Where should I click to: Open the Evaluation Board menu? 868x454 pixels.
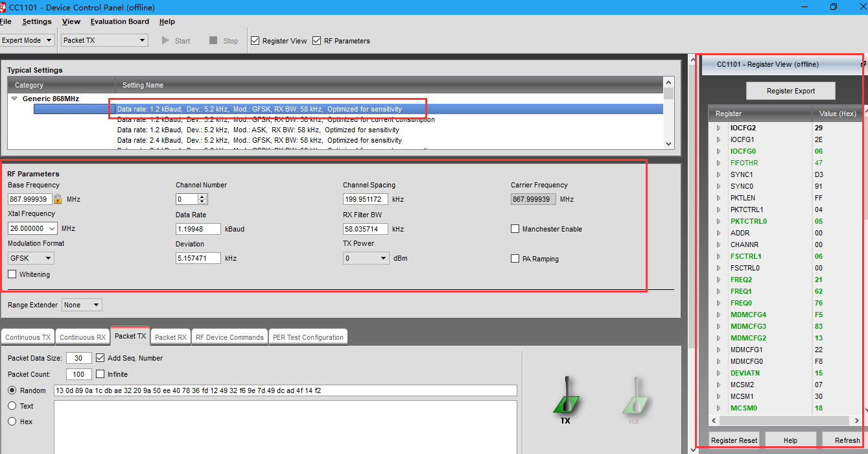119,21
